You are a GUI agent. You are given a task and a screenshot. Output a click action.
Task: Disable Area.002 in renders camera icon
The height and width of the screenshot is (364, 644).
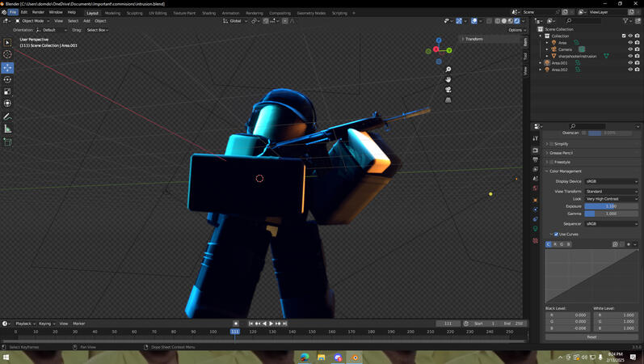637,70
